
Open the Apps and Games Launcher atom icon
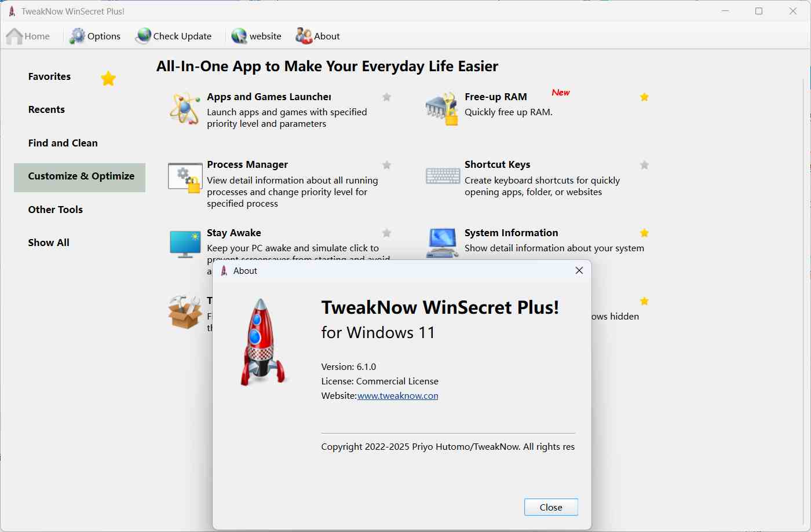(x=184, y=108)
